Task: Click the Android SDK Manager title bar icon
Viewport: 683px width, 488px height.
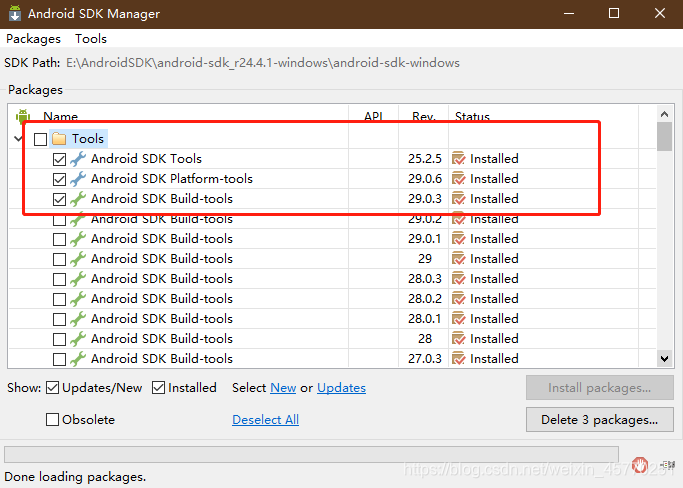Action: 15,13
